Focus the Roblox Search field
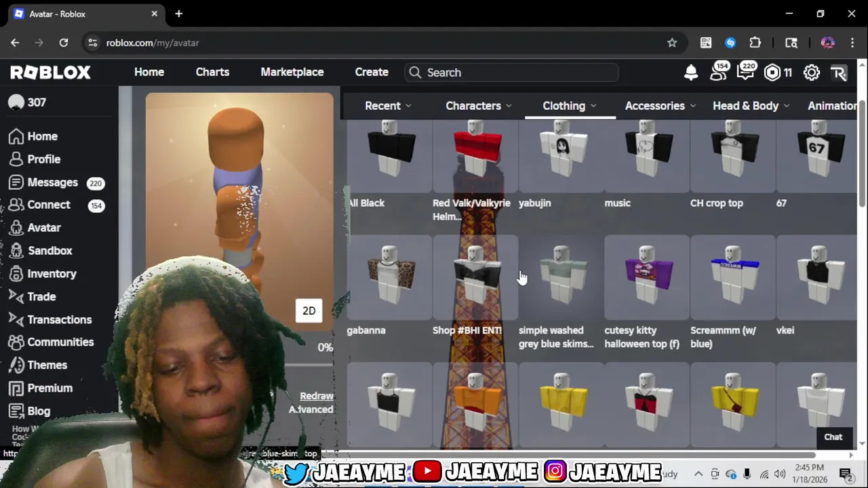 point(511,73)
